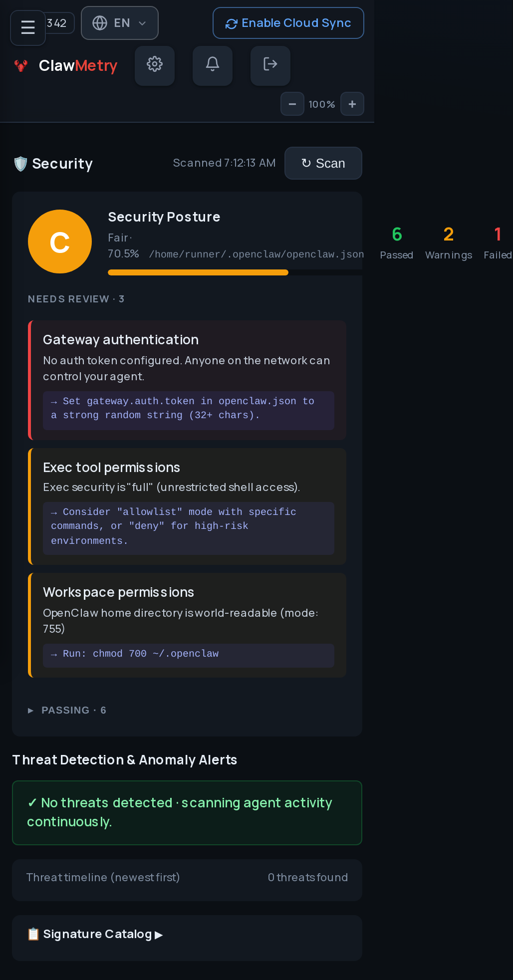
Task: Zoom out with the minus button
Action: point(292,104)
